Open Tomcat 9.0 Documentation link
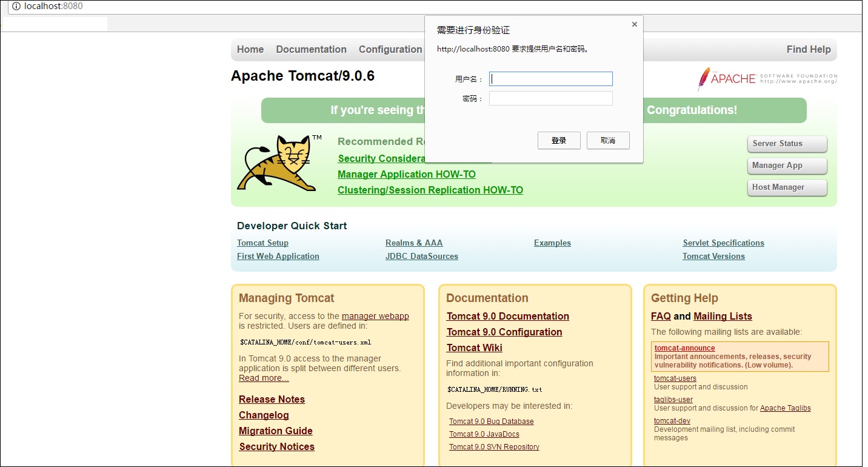The height and width of the screenshot is (467, 868). pyautogui.click(x=508, y=317)
